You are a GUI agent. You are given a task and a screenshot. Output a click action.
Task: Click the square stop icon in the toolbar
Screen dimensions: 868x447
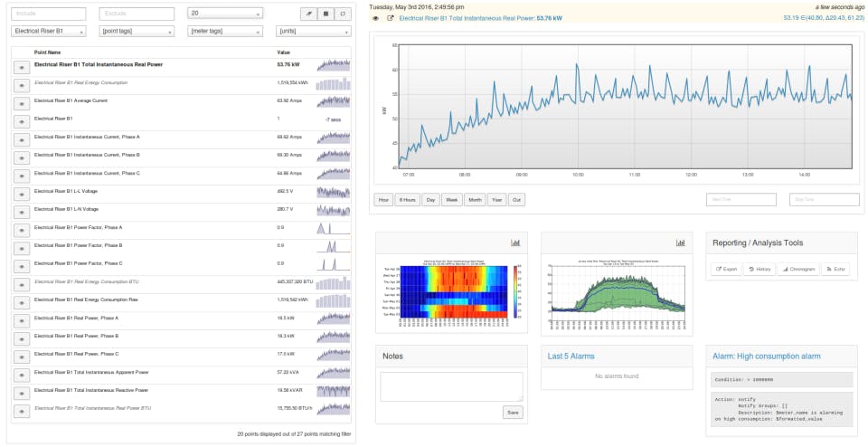pyautogui.click(x=325, y=14)
